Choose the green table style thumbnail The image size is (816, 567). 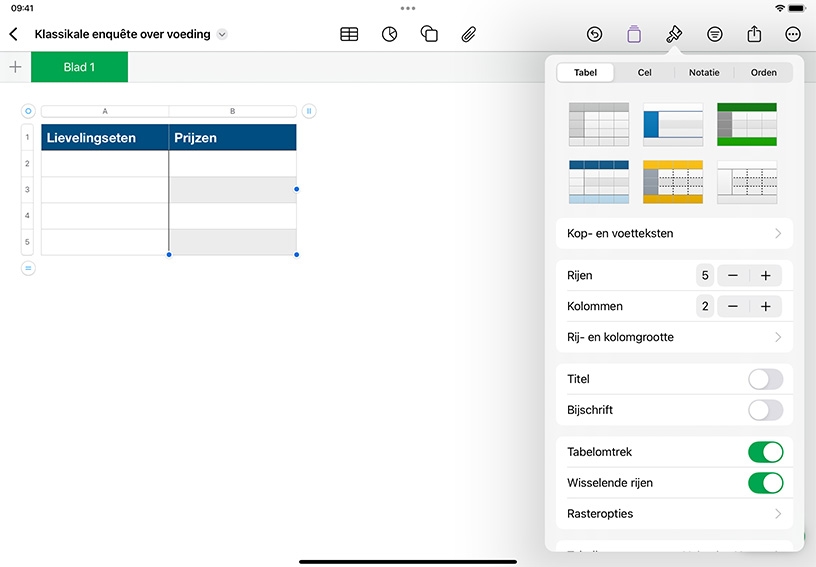747,124
